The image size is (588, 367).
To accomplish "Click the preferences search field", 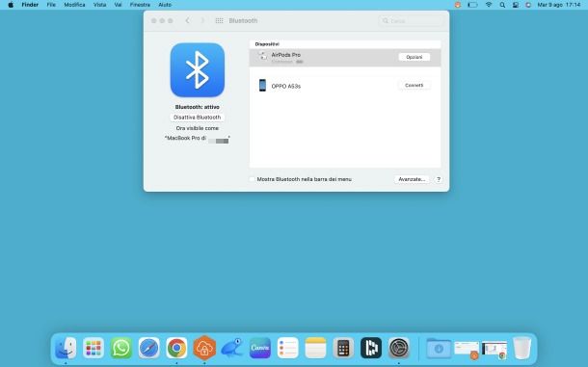I will 412,20.
